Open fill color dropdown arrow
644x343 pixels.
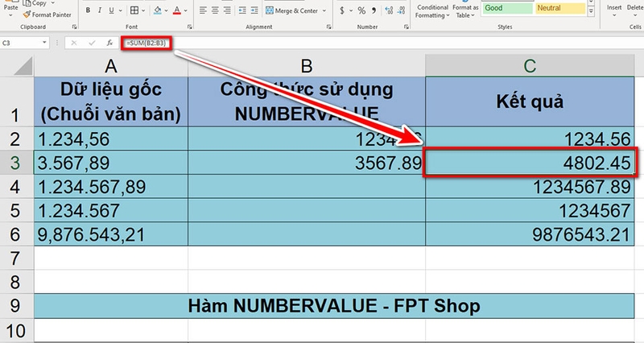(x=166, y=10)
